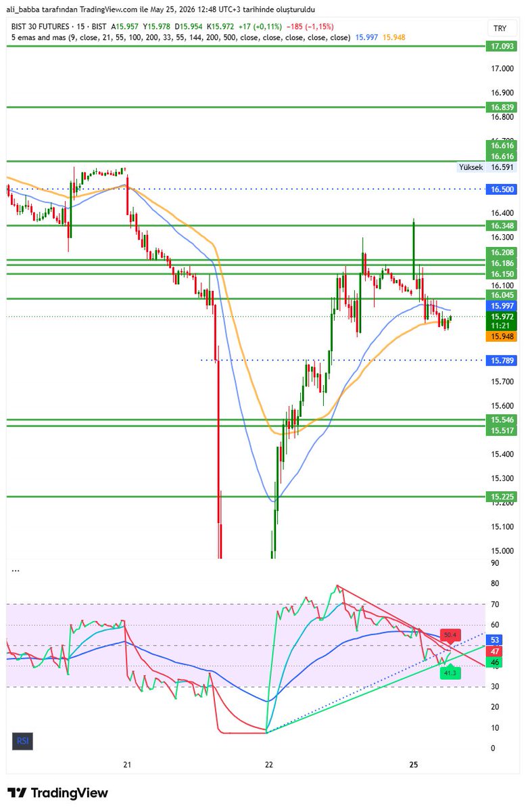
Task: Click the green 41.3 RSI trendline label
Action: (450, 673)
